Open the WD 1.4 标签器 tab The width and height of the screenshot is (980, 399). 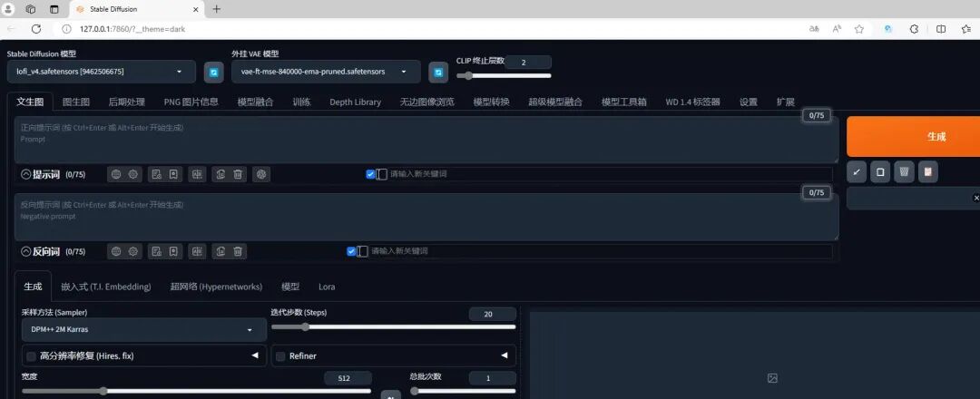click(692, 102)
